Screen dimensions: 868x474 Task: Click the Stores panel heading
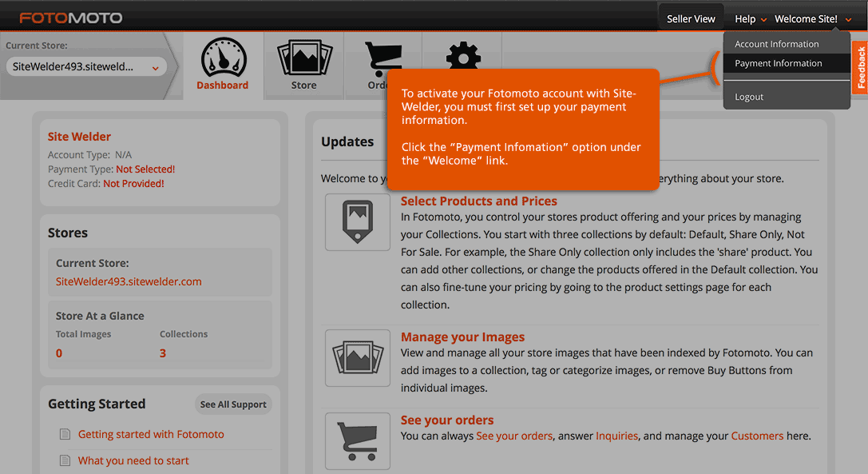click(68, 233)
